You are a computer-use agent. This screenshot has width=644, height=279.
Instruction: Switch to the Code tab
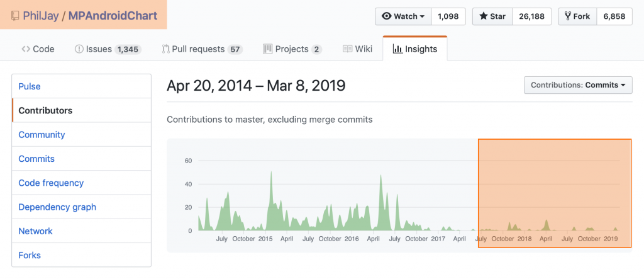[x=38, y=49]
